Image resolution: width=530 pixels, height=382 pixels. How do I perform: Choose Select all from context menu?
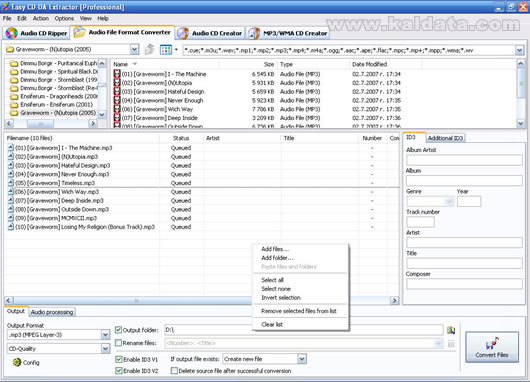click(x=300, y=280)
